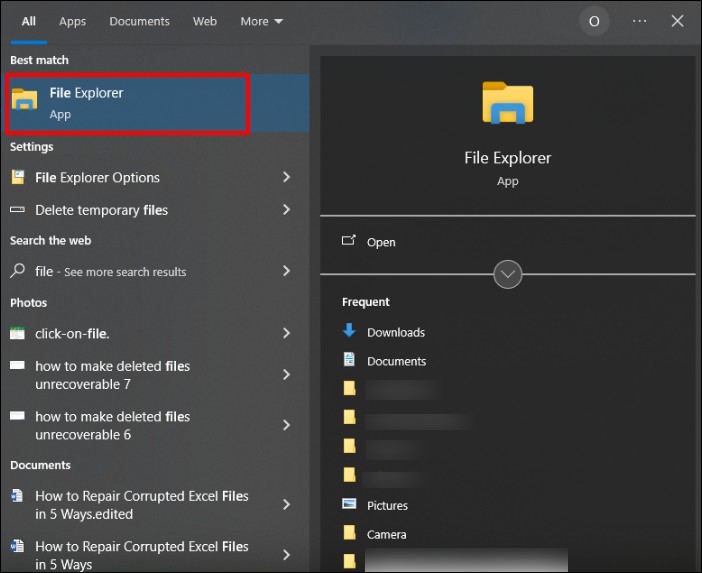Open File Explorer from Best match

[x=127, y=103]
